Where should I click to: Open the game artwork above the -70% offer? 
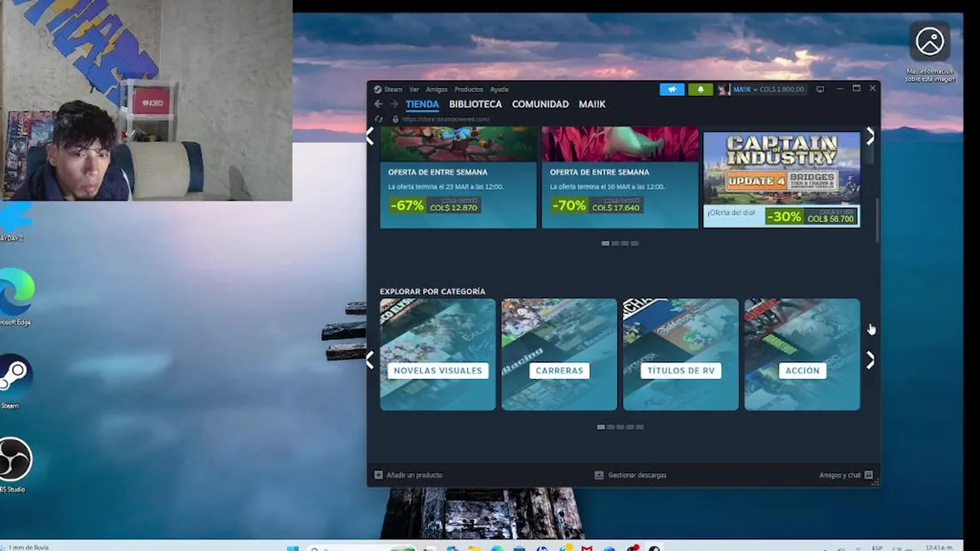pyautogui.click(x=620, y=144)
